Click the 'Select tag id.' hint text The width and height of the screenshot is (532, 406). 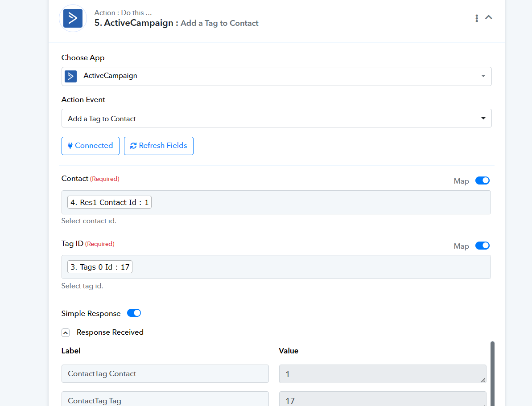coord(82,286)
